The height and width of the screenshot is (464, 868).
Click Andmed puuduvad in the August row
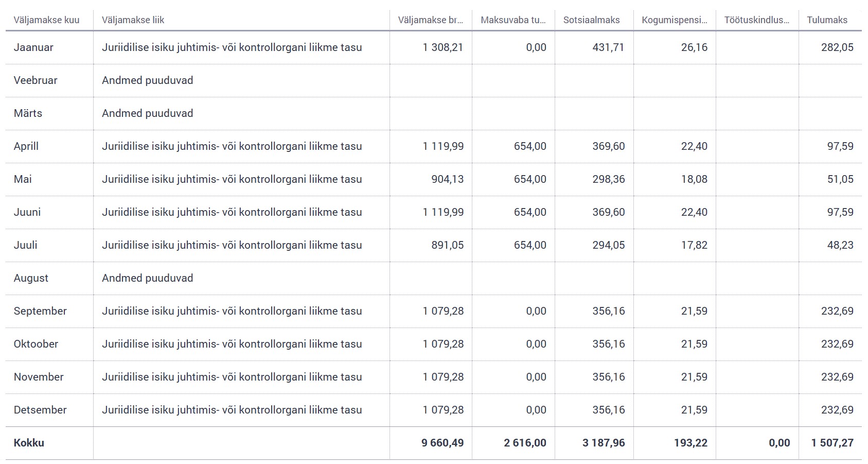tap(147, 278)
